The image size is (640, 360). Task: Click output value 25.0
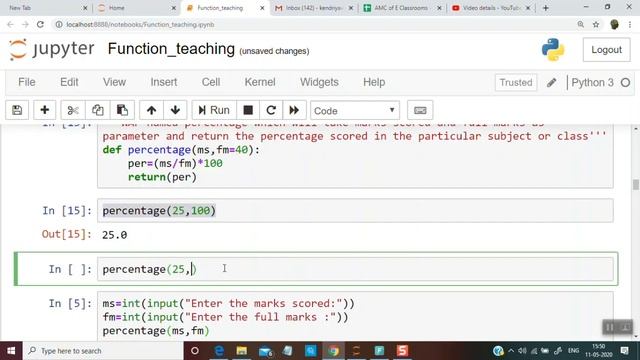[x=115, y=235]
